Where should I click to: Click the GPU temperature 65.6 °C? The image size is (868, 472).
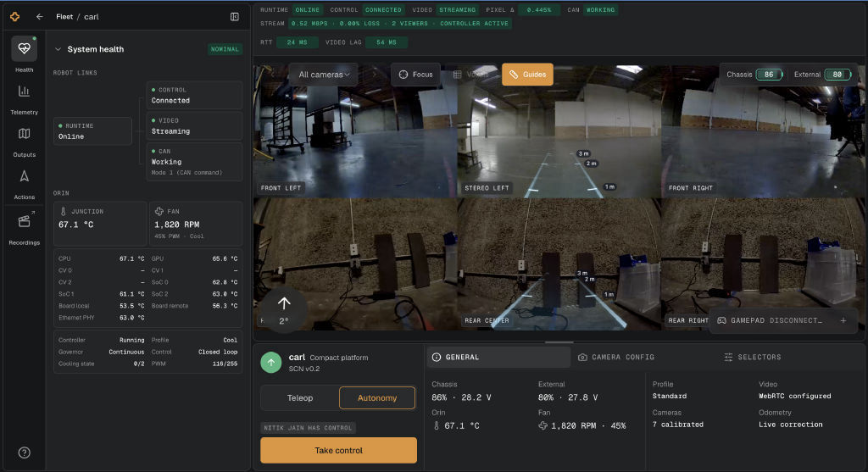coord(225,258)
